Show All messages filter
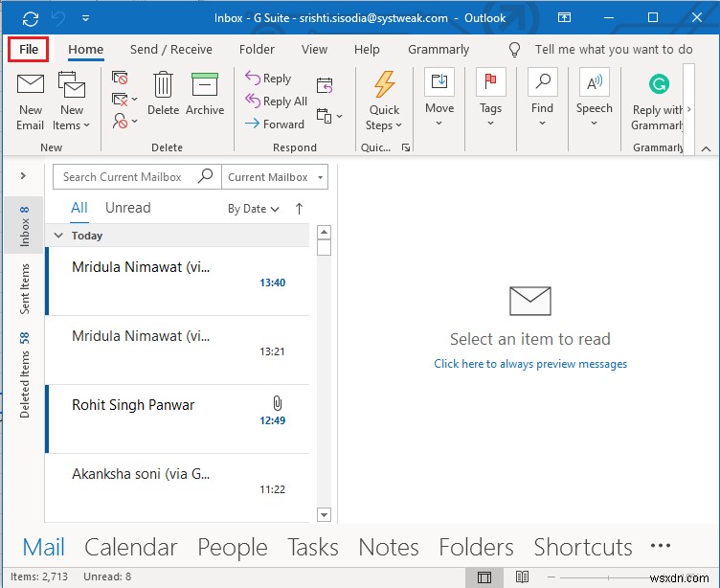The width and height of the screenshot is (720, 588). click(79, 208)
